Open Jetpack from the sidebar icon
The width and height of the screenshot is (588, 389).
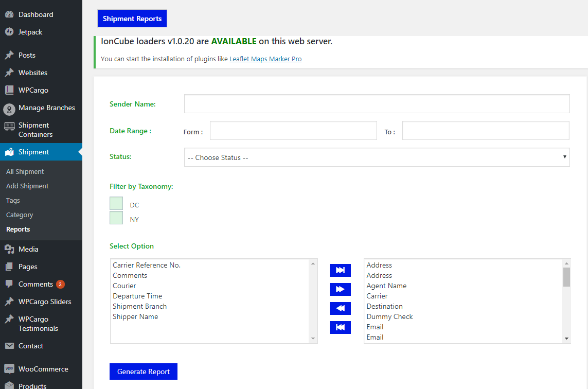click(x=9, y=32)
